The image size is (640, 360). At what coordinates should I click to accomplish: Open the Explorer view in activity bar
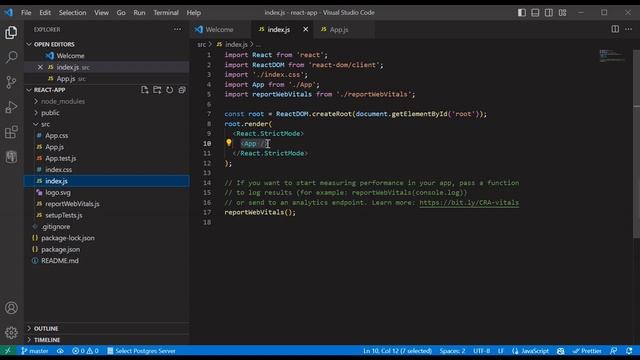(x=11, y=32)
